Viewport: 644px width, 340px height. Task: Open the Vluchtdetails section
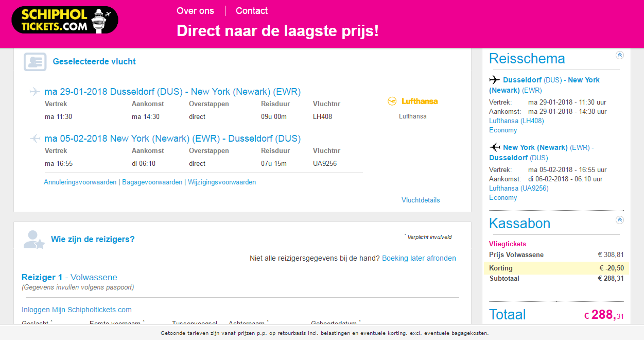point(421,200)
